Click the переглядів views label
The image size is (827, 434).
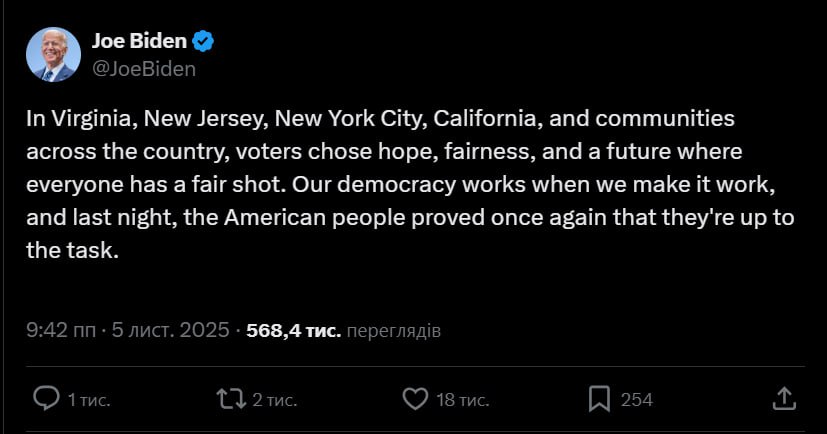pos(394,329)
